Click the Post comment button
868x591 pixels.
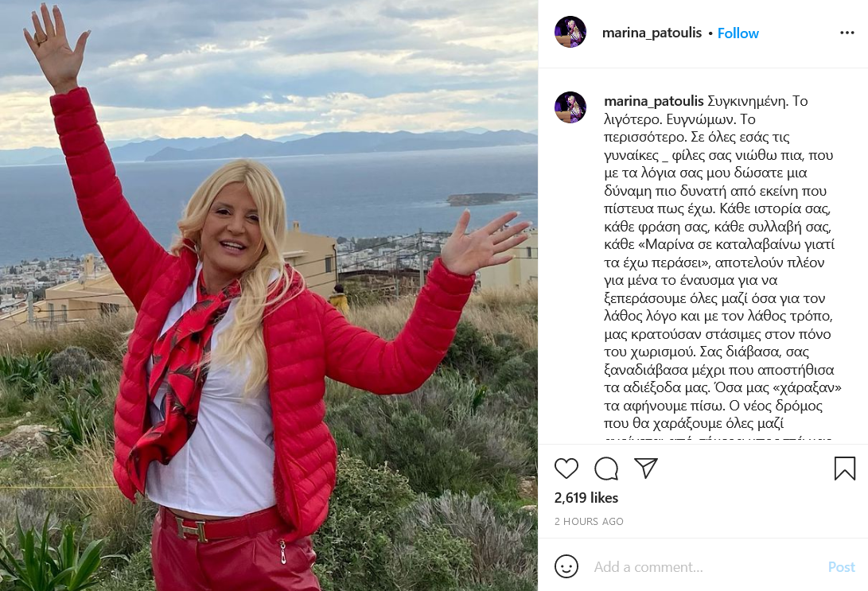click(842, 566)
